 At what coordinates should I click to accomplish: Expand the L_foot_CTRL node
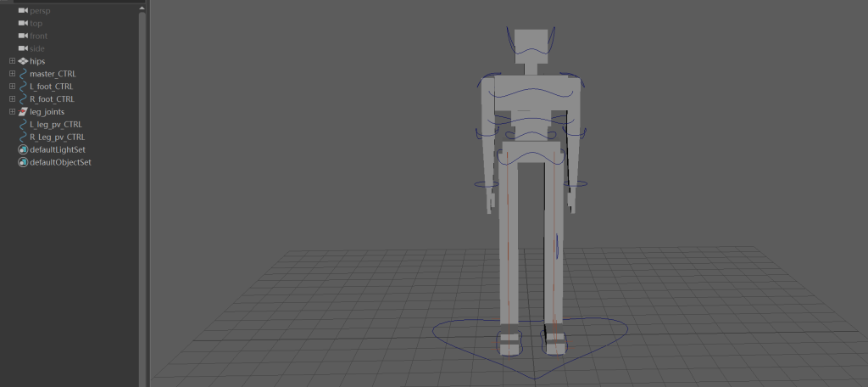tap(12, 87)
